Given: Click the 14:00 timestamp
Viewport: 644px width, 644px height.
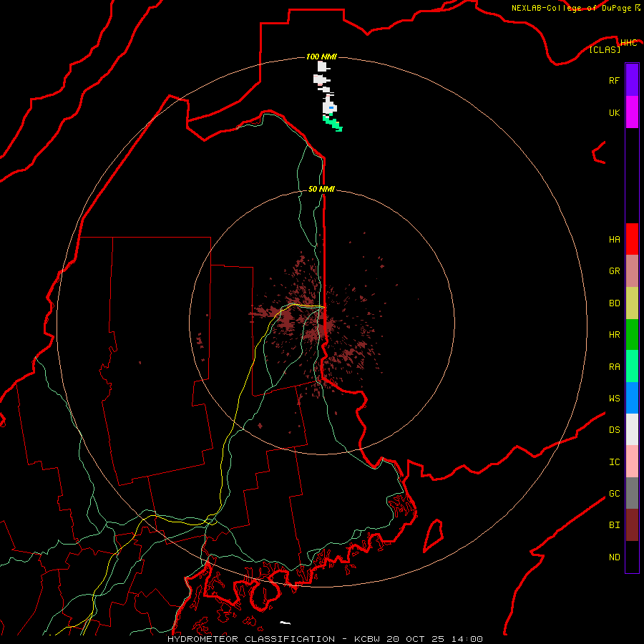Looking at the screenshot, I should [467, 639].
